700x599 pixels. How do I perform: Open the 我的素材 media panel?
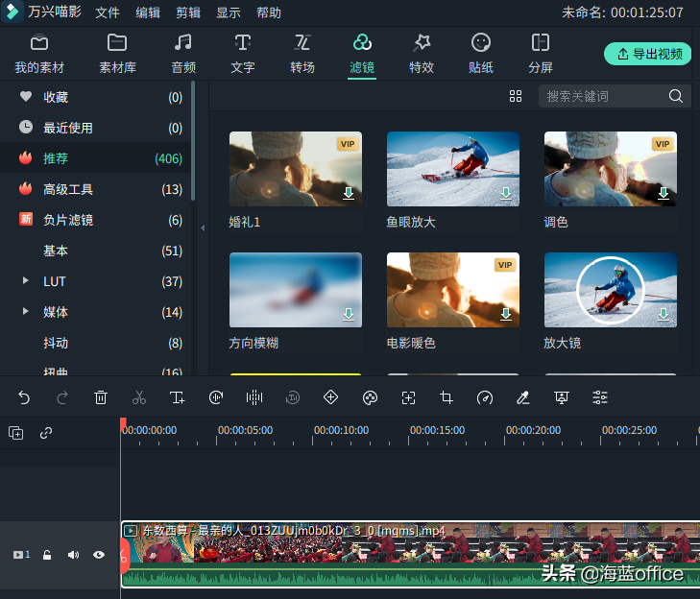click(39, 54)
